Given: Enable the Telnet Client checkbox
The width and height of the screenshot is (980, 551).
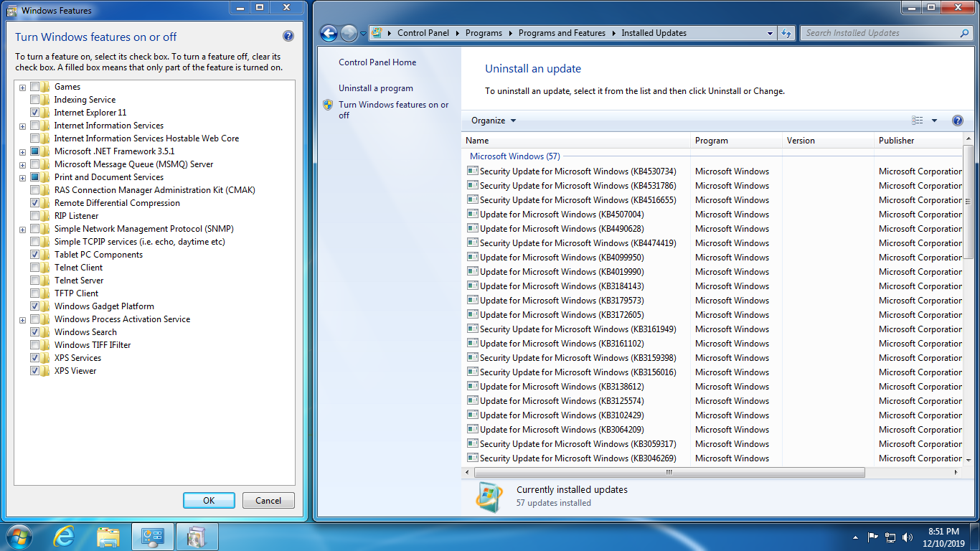Looking at the screenshot, I should (x=35, y=268).
